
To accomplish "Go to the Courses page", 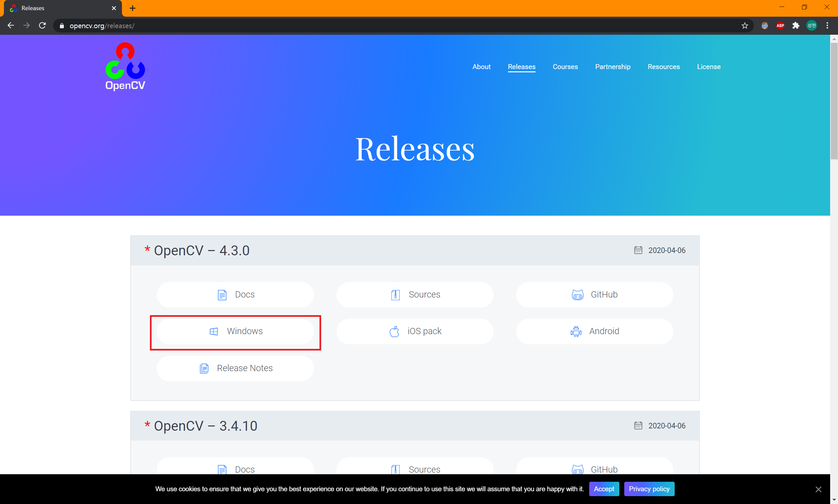I will [565, 66].
